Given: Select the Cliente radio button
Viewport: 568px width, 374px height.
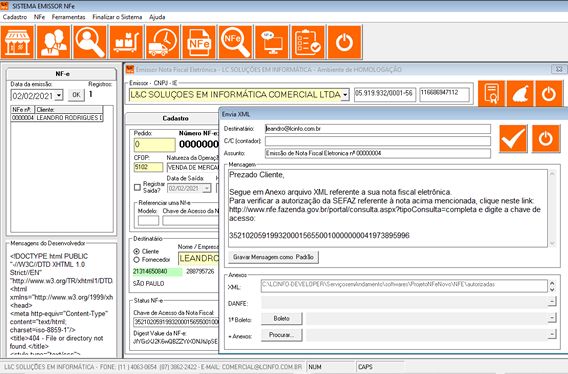Looking at the screenshot, I should tap(137, 251).
